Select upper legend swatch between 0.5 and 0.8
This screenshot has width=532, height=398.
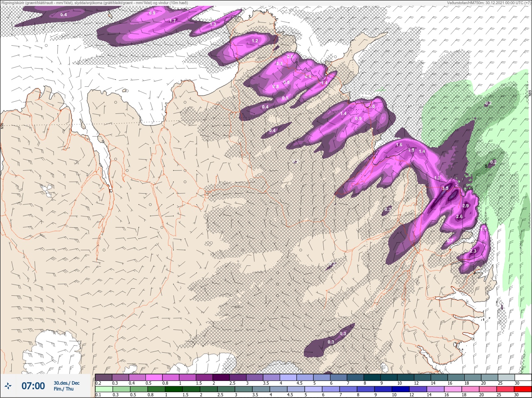click(155, 377)
